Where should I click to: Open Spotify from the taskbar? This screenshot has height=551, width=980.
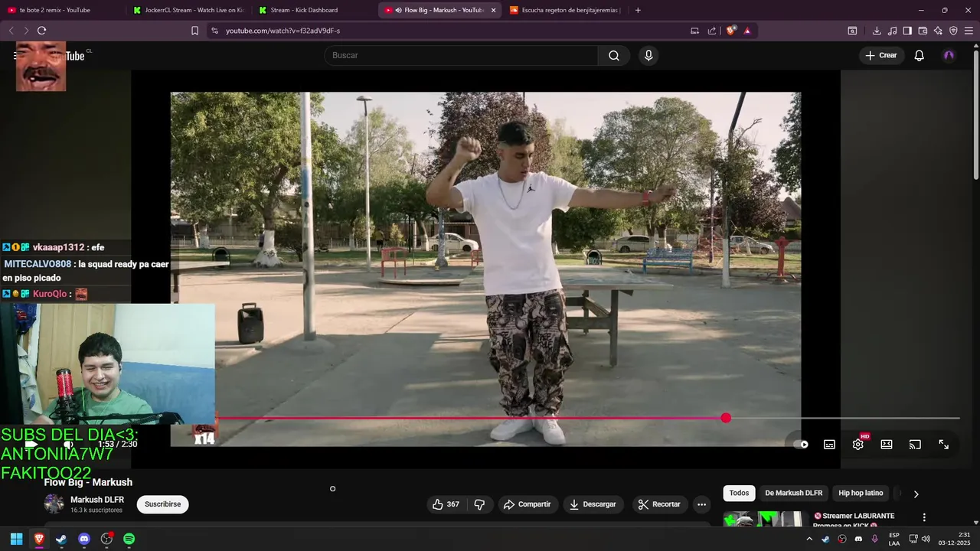point(129,539)
